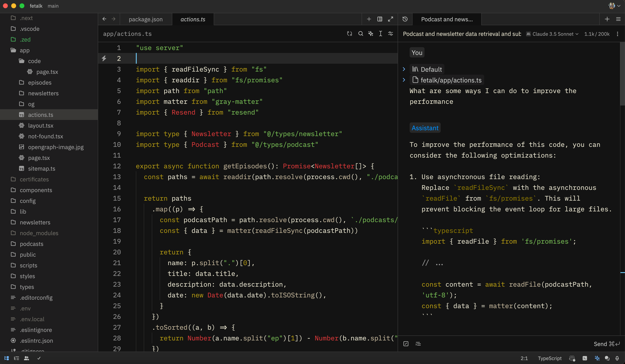This screenshot has width=625, height=364.
Task: Go forward with the right arrow
Action: click(x=114, y=19)
